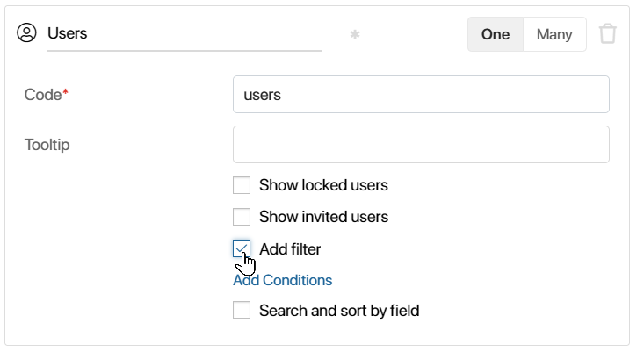Image resolution: width=644 pixels, height=359 pixels.
Task: Click the 'Show locked users' label text
Action: tap(323, 185)
